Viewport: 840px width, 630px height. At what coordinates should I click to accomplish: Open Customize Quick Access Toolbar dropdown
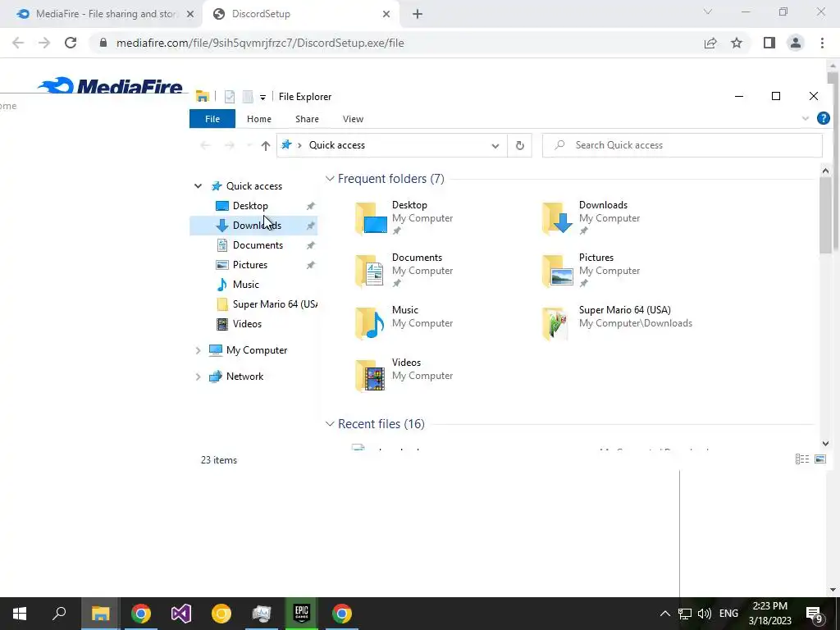[262, 97]
